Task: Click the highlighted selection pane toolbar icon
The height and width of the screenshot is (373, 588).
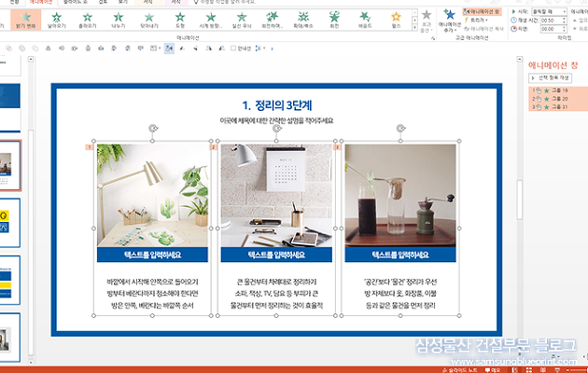Action: coord(169,48)
